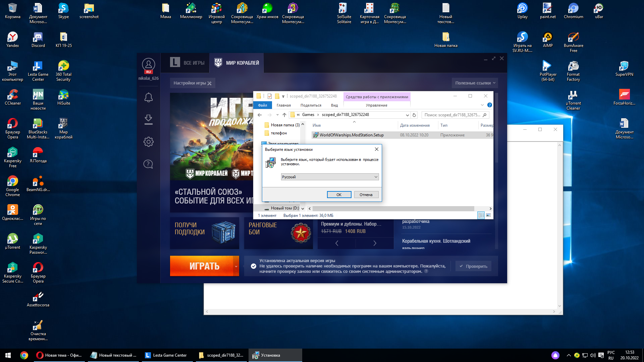Viewport: 644px width, 362px height.
Task: Open the Поделиться ribbon tab
Action: pos(311,105)
